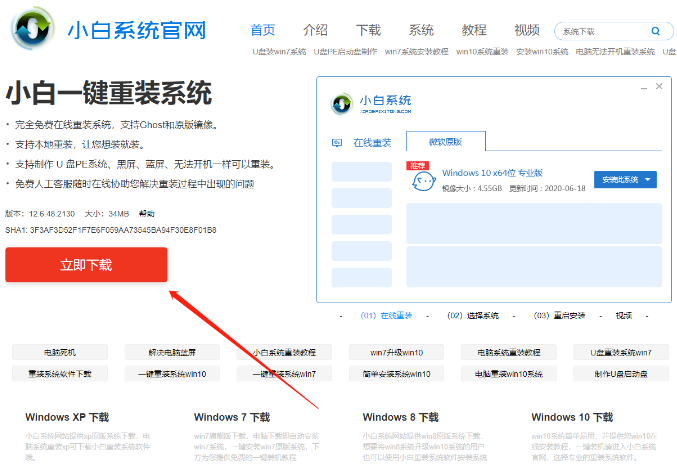Screen dimensions: 677x465
Task: Expand the 安装此系统 dropdown arrow
Action: click(x=648, y=180)
